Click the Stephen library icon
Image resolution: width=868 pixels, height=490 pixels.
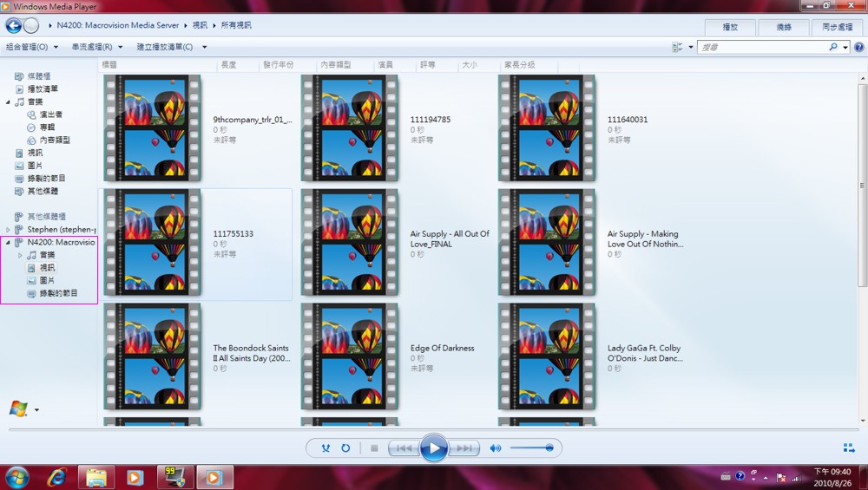pyautogui.click(x=19, y=230)
